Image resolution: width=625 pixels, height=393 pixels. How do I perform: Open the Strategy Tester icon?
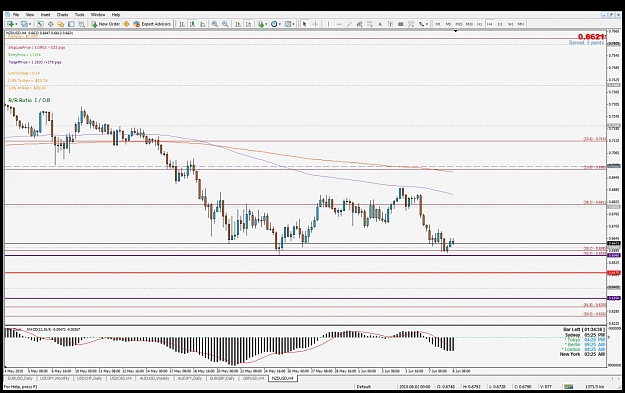pyautogui.click(x=82, y=24)
